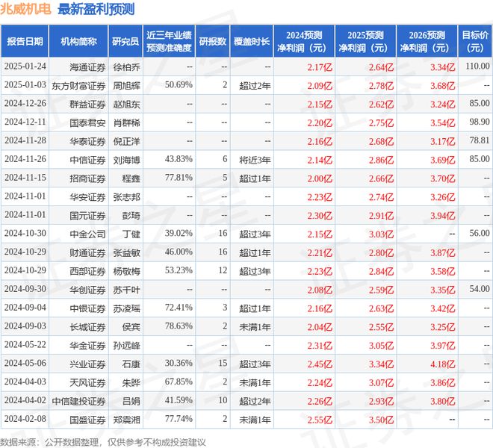Click the 2024预测净利润 header

click(x=304, y=41)
